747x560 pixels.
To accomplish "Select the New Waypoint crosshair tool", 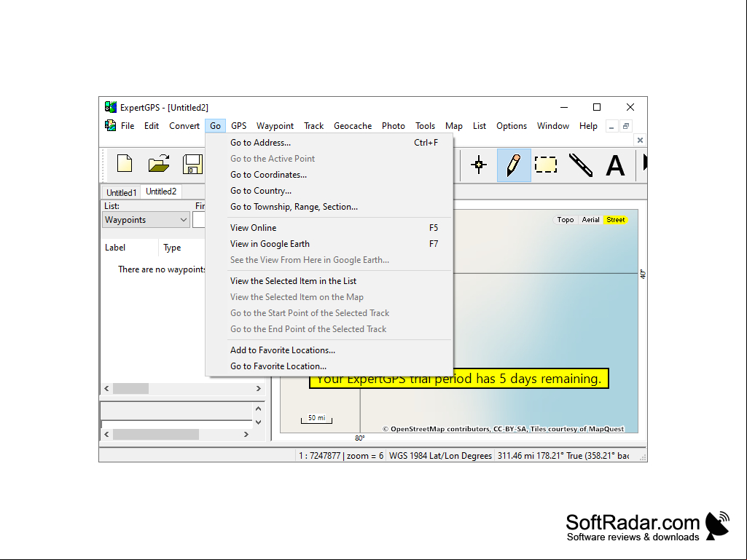I will 479,165.
